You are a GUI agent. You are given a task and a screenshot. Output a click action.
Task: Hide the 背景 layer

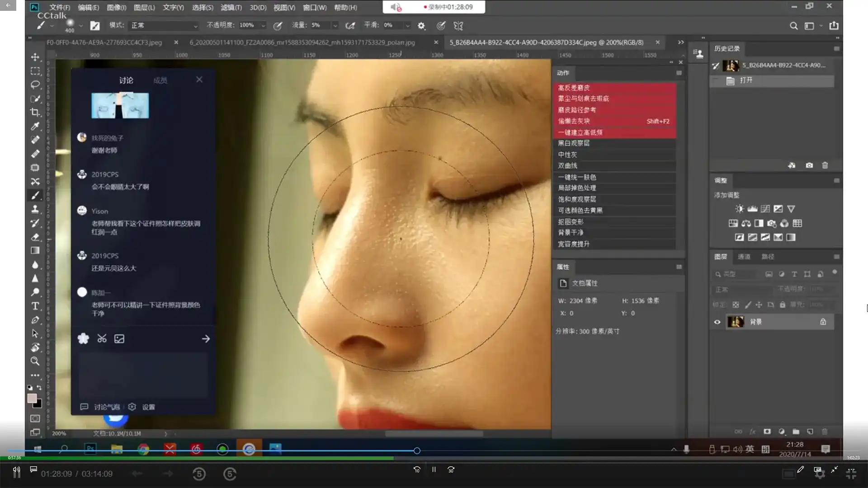click(717, 322)
